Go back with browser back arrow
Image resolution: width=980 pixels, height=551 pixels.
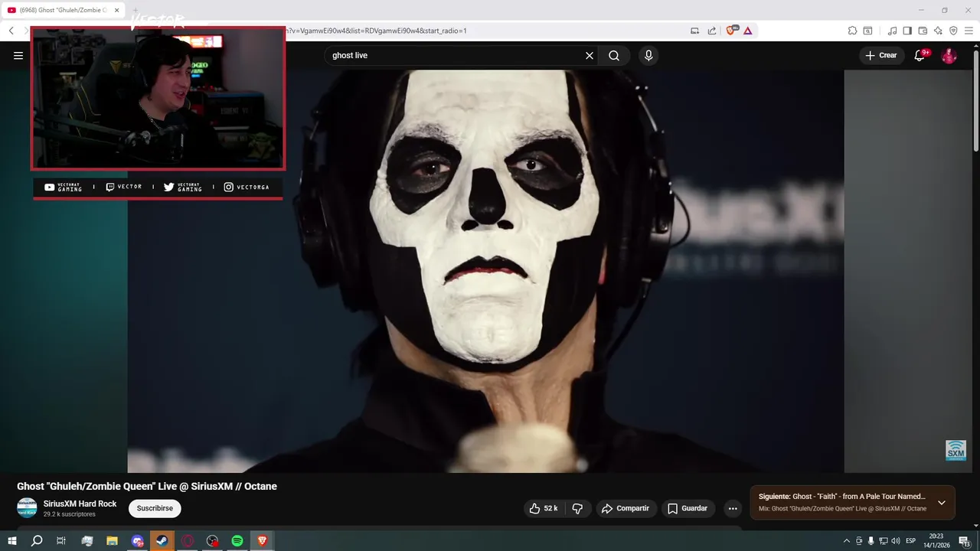coord(11,31)
